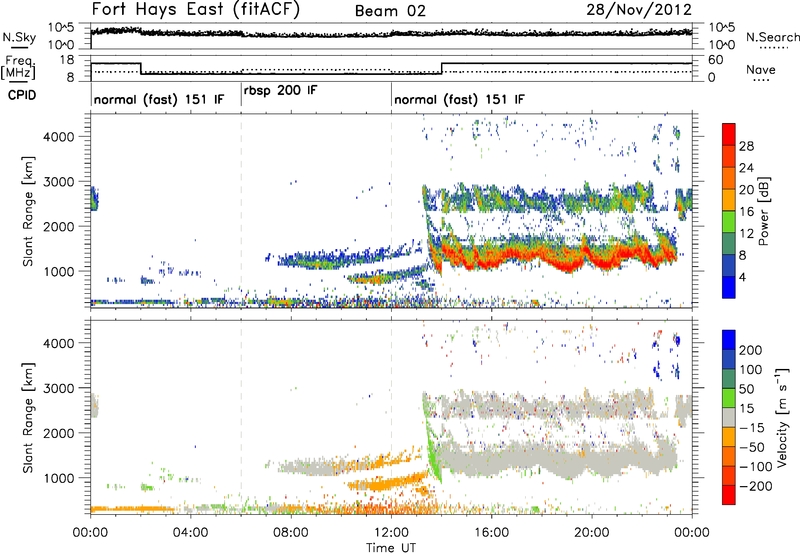Click the "20:00" time tick label

[591, 533]
